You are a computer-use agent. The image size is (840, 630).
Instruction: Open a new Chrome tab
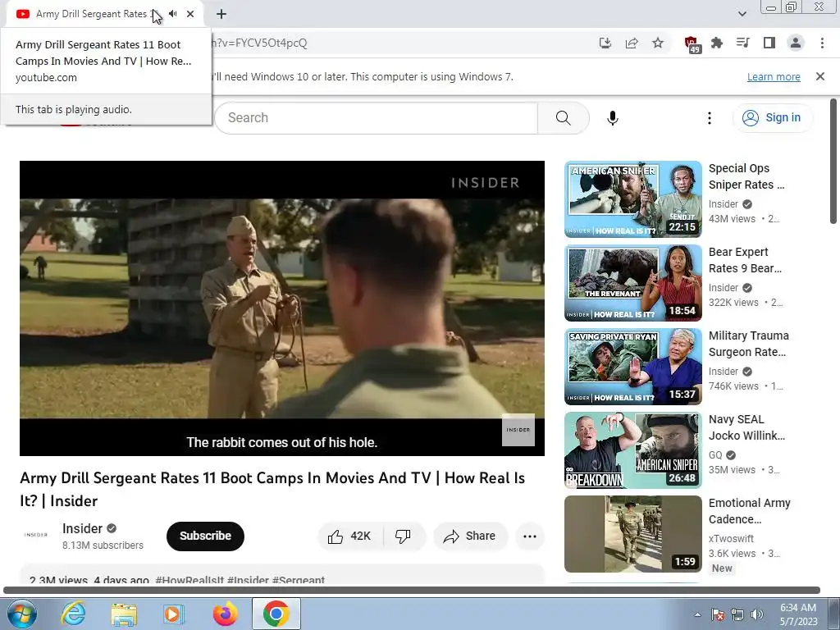tap(221, 14)
